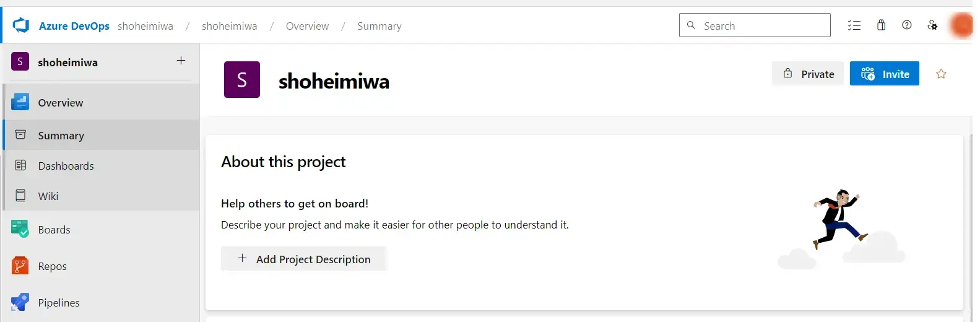Click the Overview breadcrumb link
This screenshot has height=322, width=980.
point(307,26)
